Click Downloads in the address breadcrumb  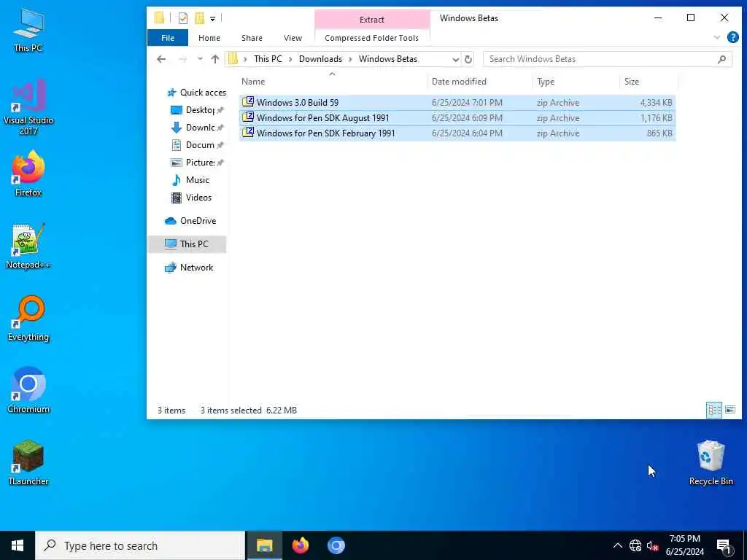pos(320,59)
